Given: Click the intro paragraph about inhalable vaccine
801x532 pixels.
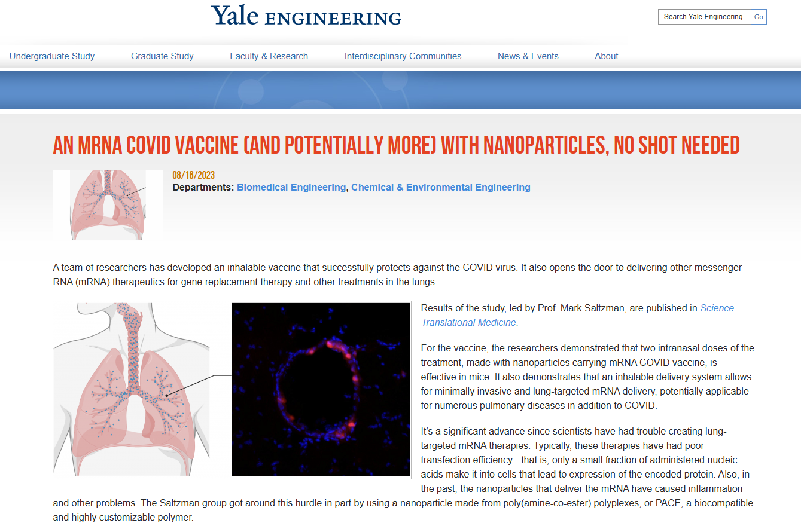Looking at the screenshot, I should [x=397, y=275].
